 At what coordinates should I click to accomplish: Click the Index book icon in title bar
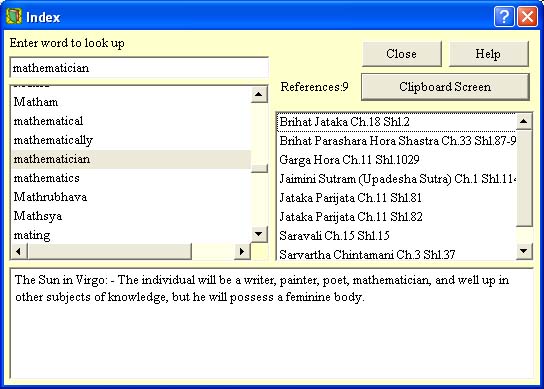(14, 16)
